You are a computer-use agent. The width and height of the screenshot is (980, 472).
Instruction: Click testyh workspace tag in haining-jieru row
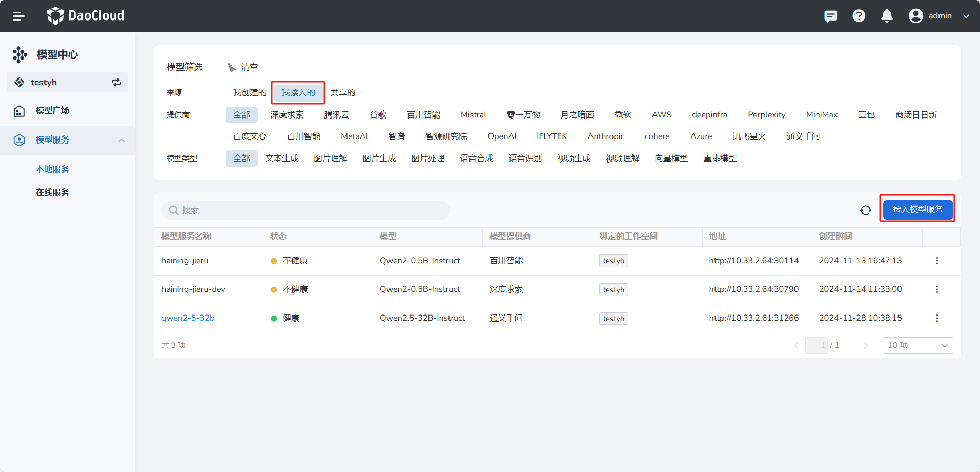click(x=614, y=261)
